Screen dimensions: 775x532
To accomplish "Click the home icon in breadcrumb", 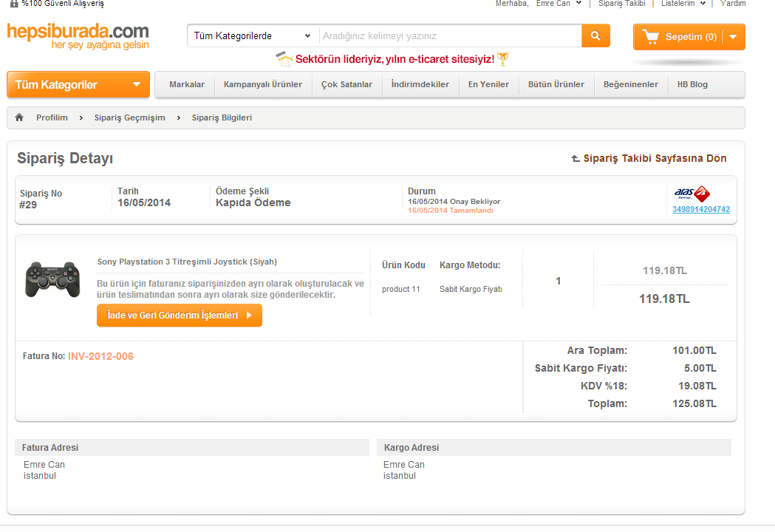I will [x=19, y=117].
